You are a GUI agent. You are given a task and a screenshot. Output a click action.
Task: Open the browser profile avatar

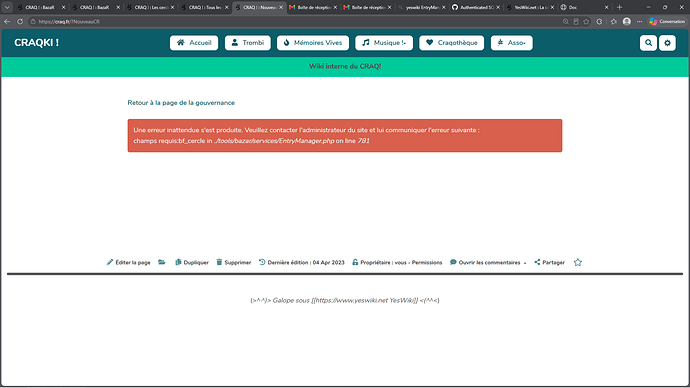click(627, 21)
